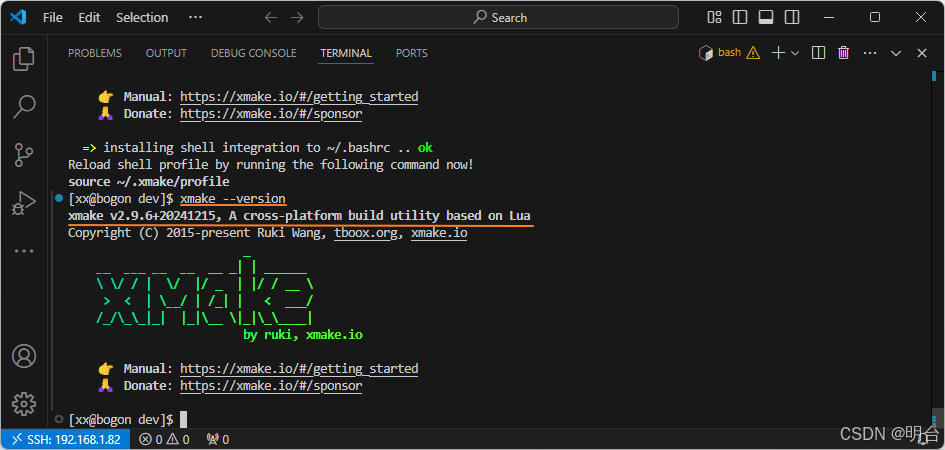Open bottom Manual getting_started link

click(x=299, y=369)
